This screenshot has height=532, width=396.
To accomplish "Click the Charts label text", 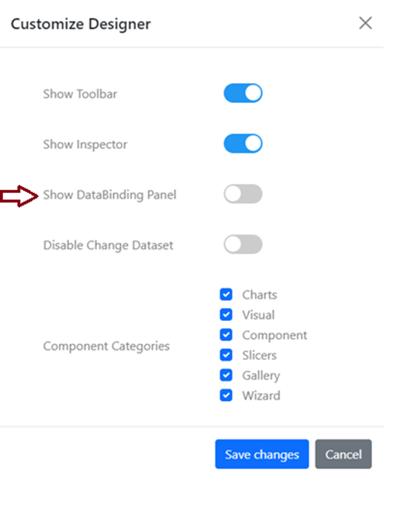I will coord(260,295).
